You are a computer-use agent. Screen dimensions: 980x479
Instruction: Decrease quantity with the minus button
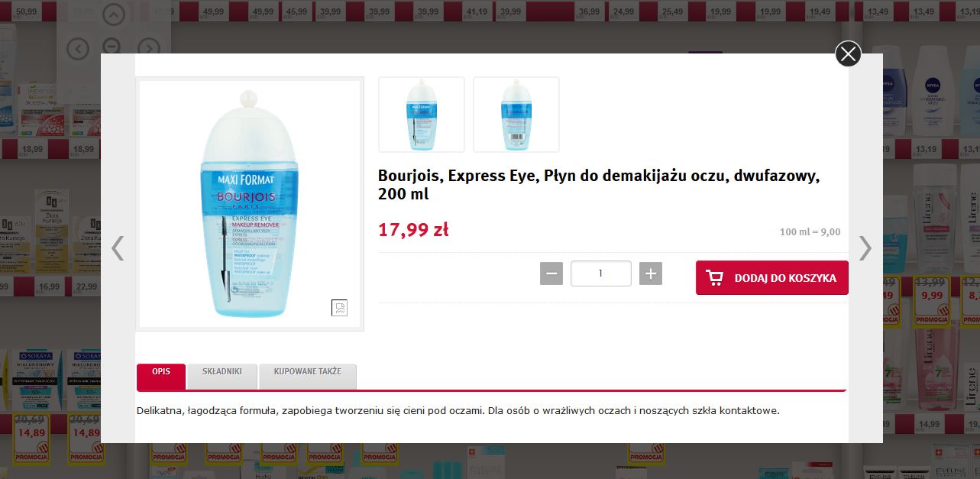[551, 273]
